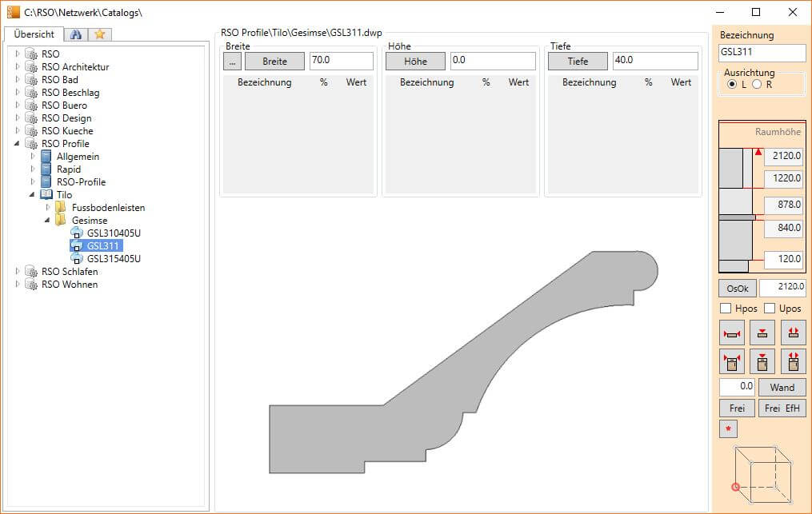This screenshot has width=812, height=514.
Task: Click the 3D cube origin point icon
Action: pyautogui.click(x=736, y=487)
